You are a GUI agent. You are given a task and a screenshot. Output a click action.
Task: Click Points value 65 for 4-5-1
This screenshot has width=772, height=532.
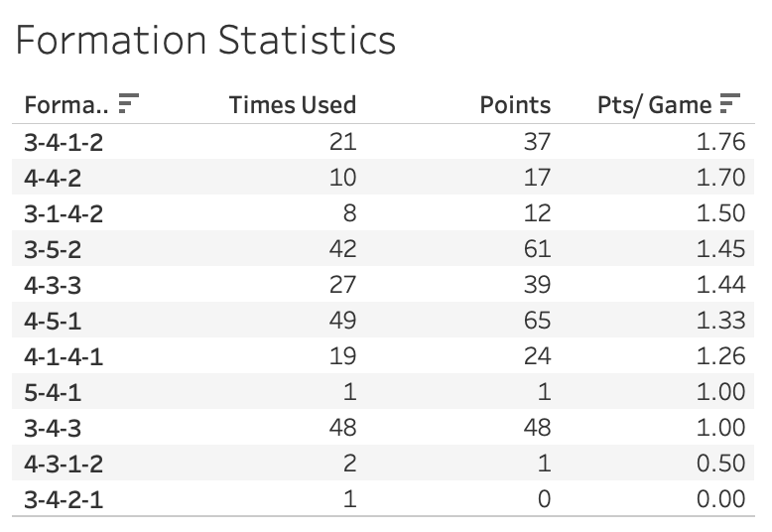[x=536, y=321]
